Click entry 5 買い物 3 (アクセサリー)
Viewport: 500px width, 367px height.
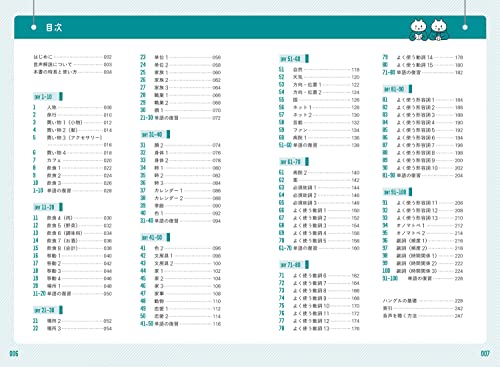pyautogui.click(x=72, y=141)
